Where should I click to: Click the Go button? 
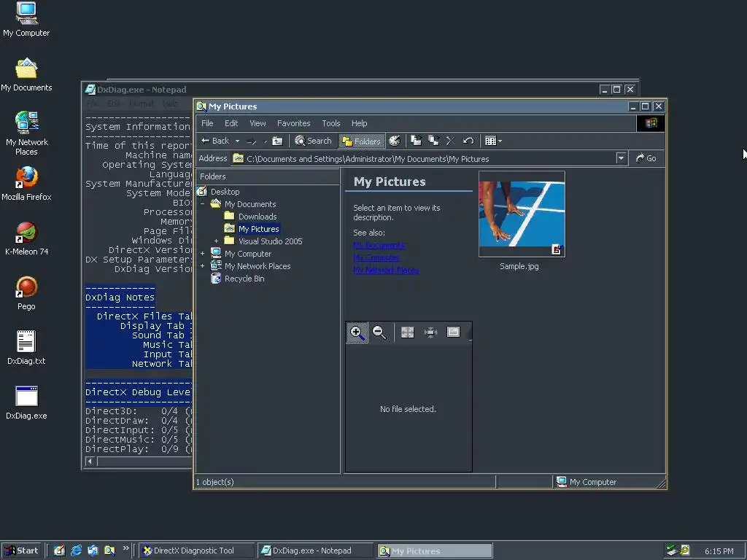pos(646,158)
